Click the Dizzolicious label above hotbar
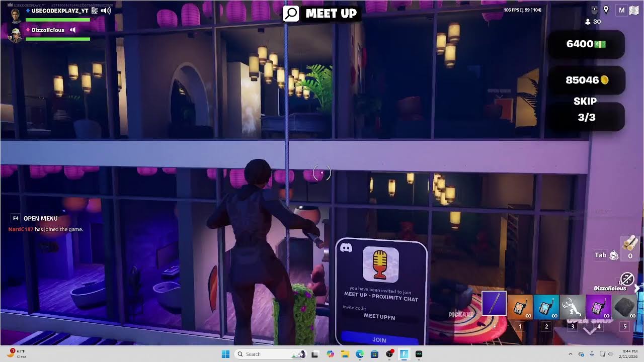Viewport: 644px width, 362px height. point(610,288)
